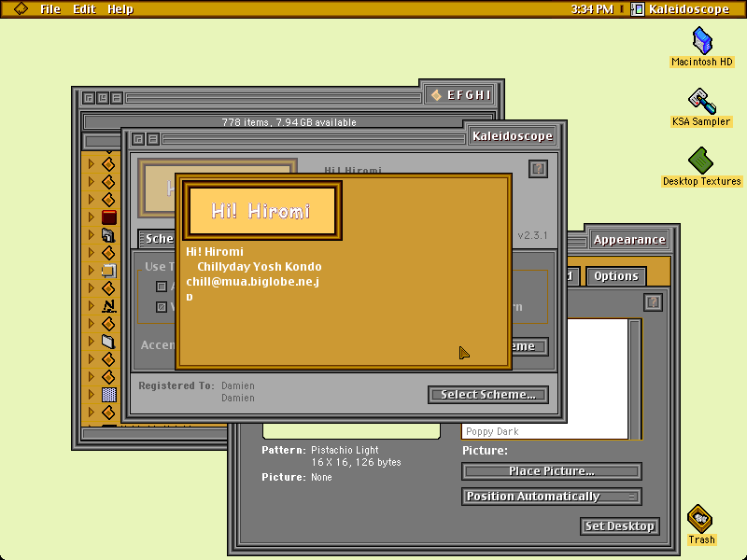Viewport: 747px width, 560px height.
Task: Expand the empty square icon row in EFGHI
Action: (92, 271)
